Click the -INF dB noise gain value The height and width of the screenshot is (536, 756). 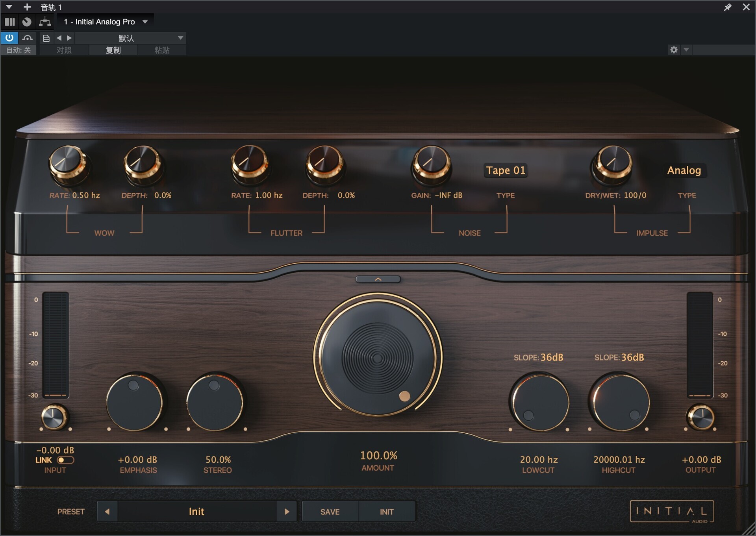click(x=448, y=195)
